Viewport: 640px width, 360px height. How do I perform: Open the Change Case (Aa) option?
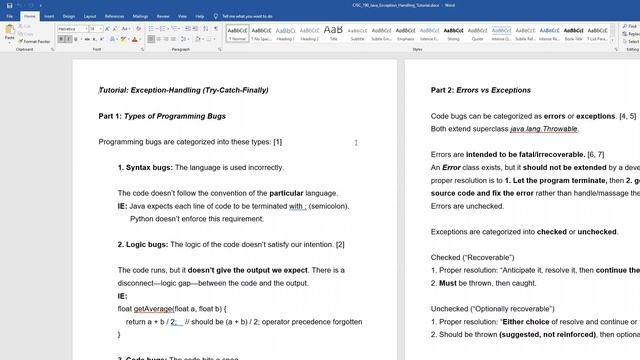click(x=126, y=29)
